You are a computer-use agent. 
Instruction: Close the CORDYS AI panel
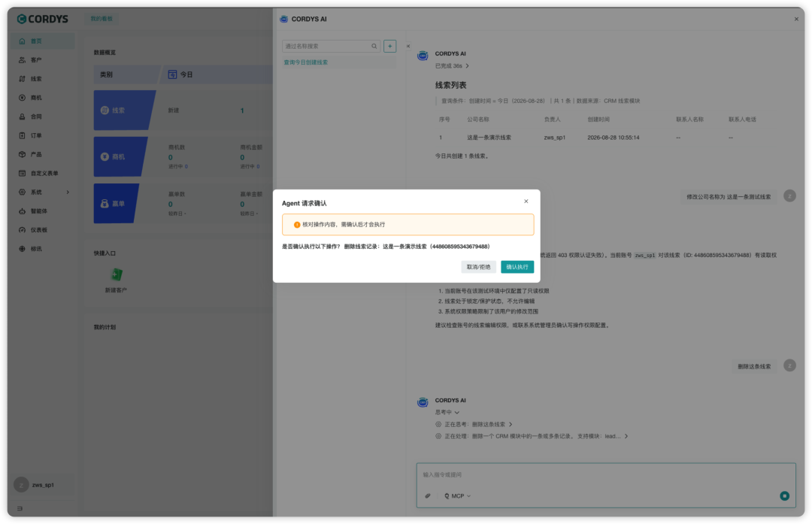click(796, 19)
